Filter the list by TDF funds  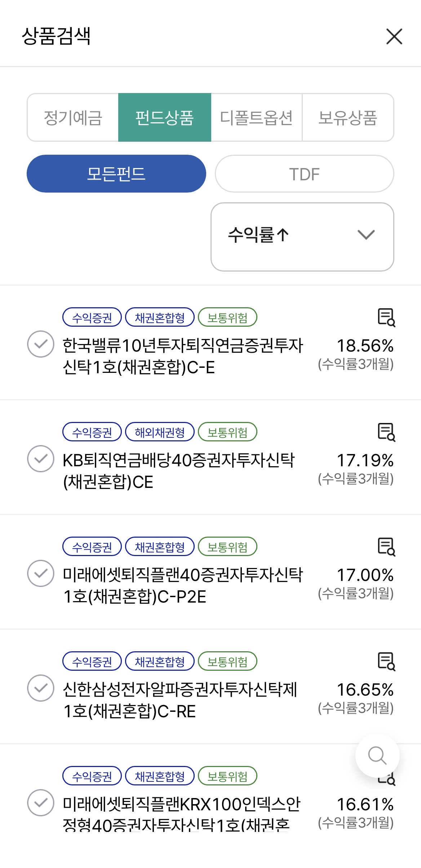(304, 174)
